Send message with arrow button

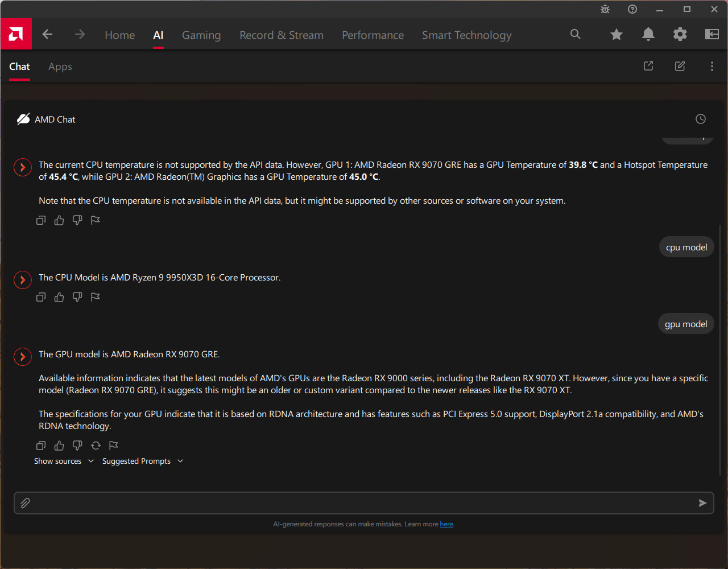(x=702, y=503)
